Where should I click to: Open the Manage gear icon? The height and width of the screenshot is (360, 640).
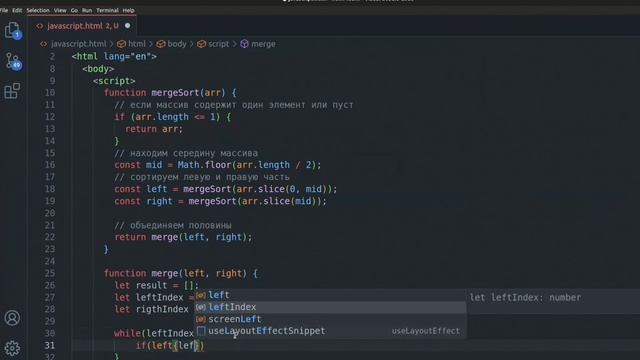click(12, 348)
